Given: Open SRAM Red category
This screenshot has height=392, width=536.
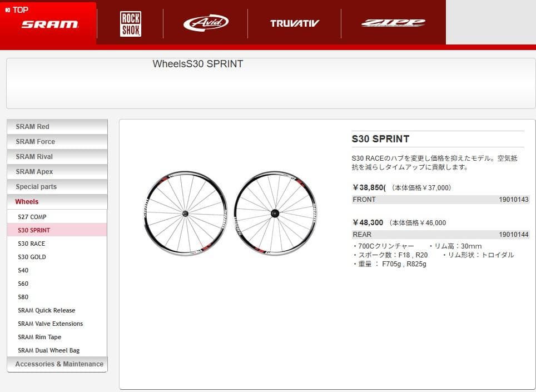Looking at the screenshot, I should pyautogui.click(x=57, y=126).
